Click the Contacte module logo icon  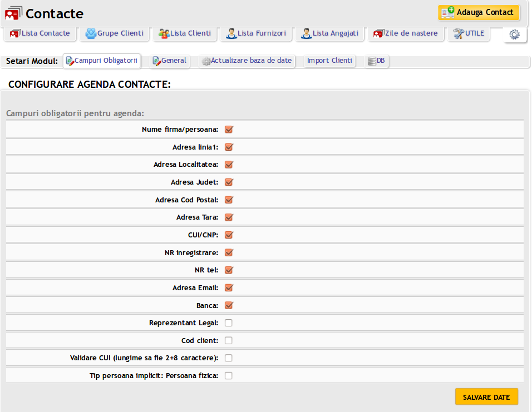pos(14,13)
